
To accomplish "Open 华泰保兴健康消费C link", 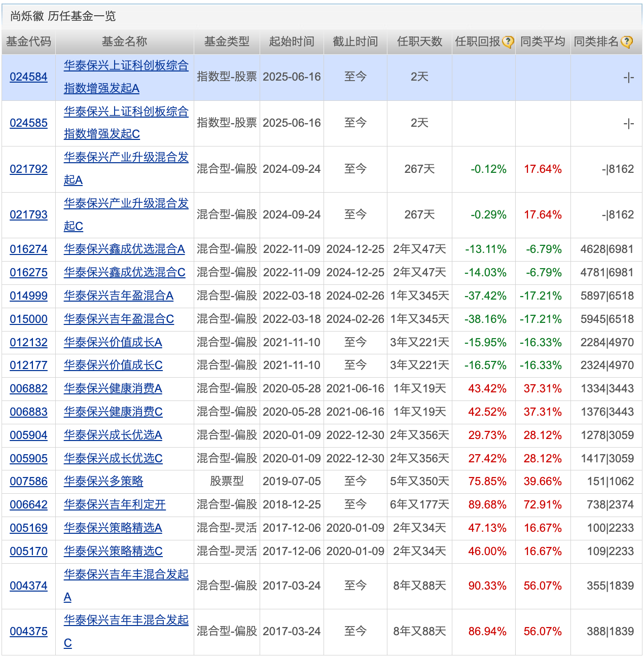I will (113, 412).
